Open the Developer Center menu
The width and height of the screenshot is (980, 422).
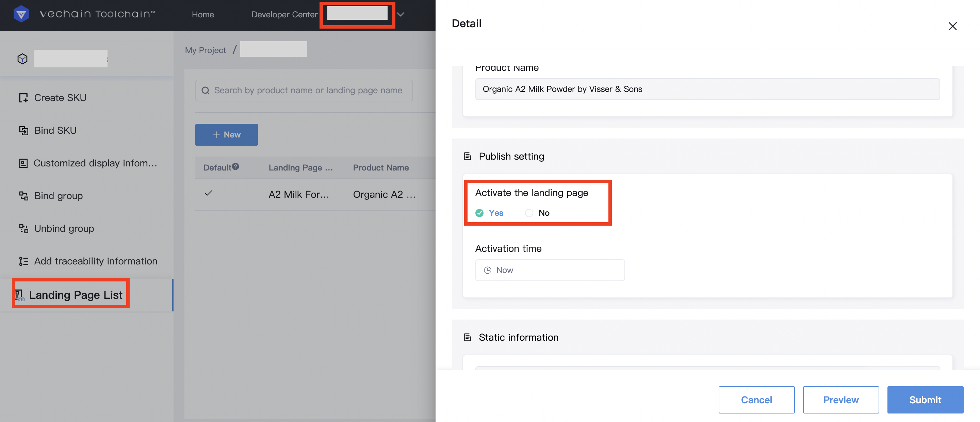[x=284, y=14]
